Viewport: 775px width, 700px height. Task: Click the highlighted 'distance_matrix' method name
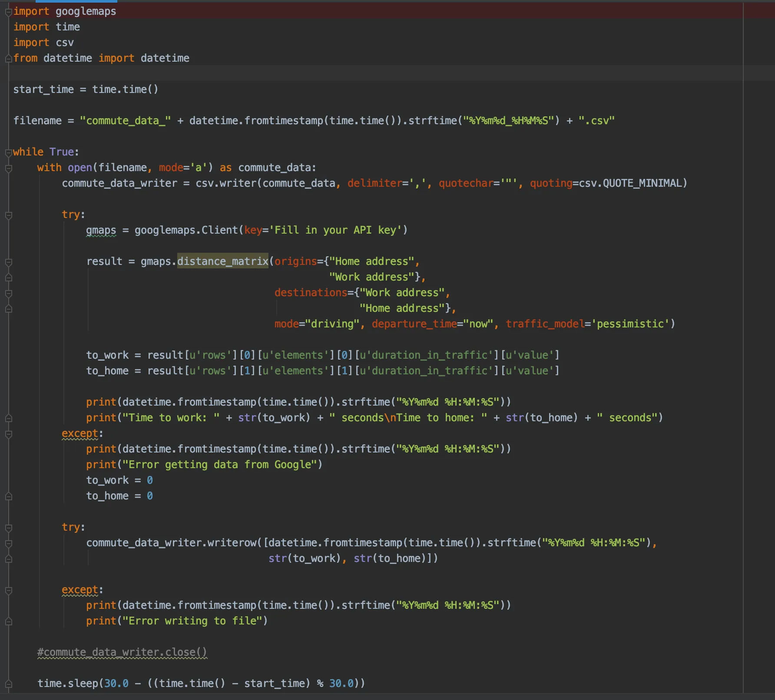222,261
